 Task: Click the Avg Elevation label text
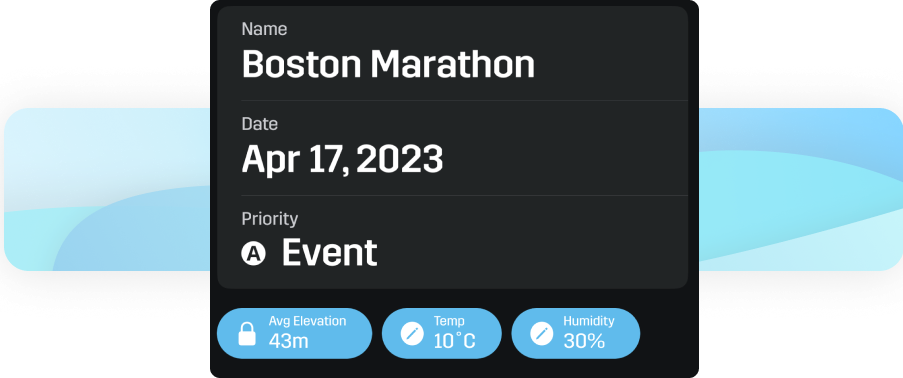point(308,321)
